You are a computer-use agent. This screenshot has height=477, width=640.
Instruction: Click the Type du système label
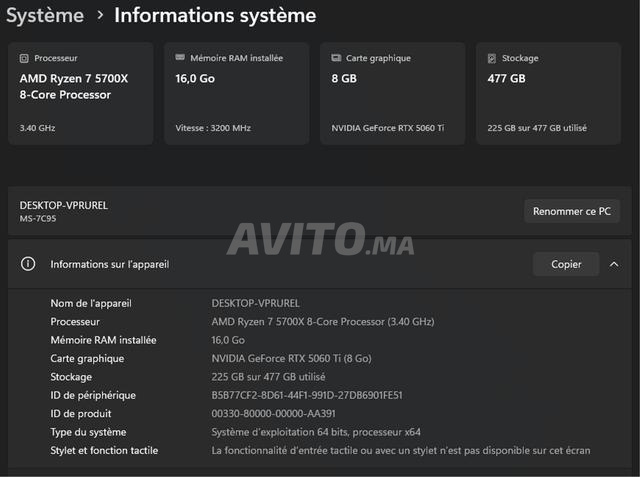pos(88,432)
